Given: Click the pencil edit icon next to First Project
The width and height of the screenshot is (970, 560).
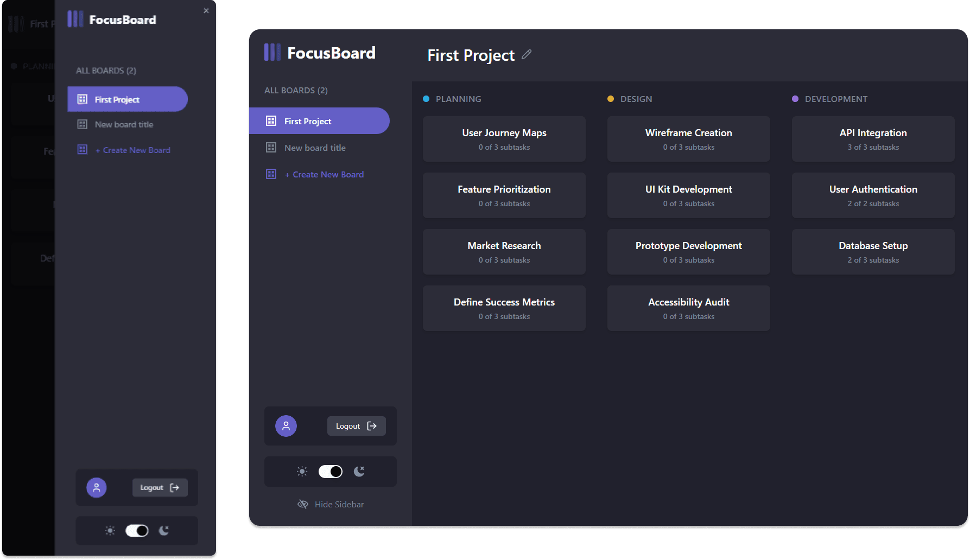Looking at the screenshot, I should [x=527, y=54].
